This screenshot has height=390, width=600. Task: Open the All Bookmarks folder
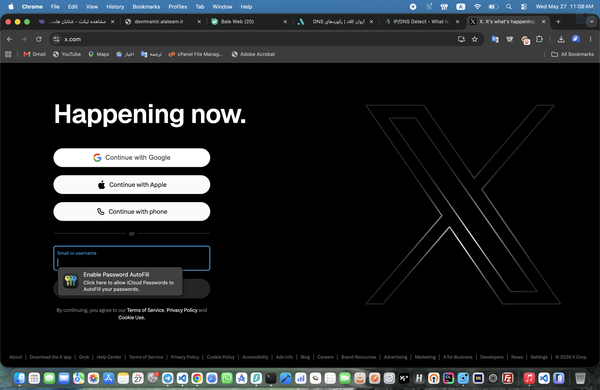pos(572,54)
